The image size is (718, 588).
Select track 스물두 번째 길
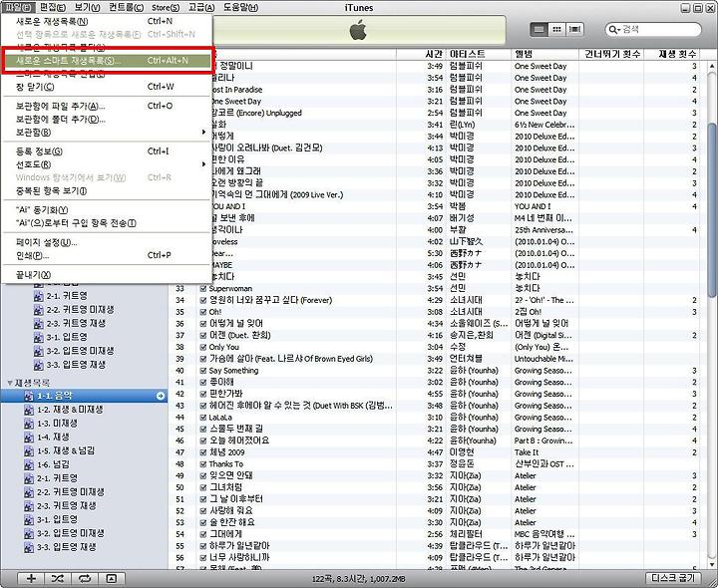[236, 430]
